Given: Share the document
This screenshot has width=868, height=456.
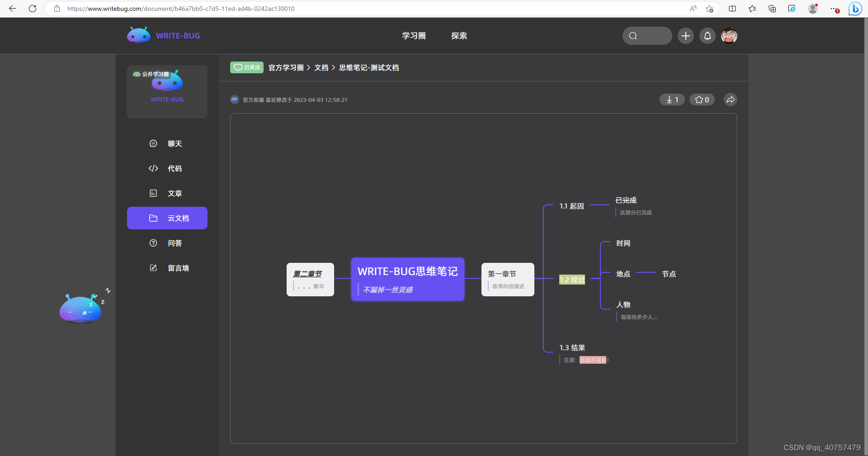Looking at the screenshot, I should click(731, 100).
